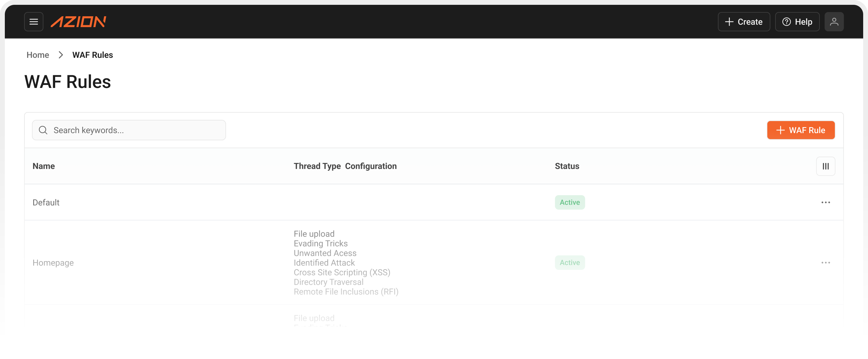Go to Home breadcrumb
The image size is (868, 359).
tap(38, 55)
